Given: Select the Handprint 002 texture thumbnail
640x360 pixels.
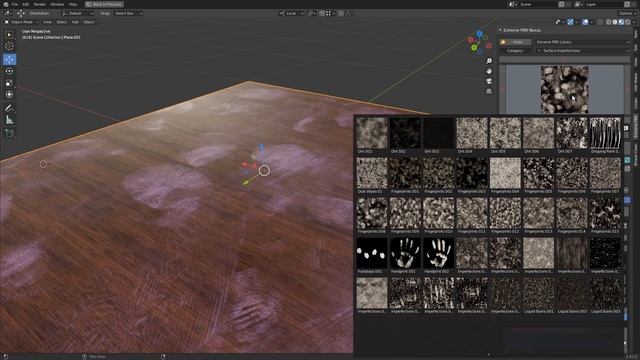Looking at the screenshot, I should [438, 253].
